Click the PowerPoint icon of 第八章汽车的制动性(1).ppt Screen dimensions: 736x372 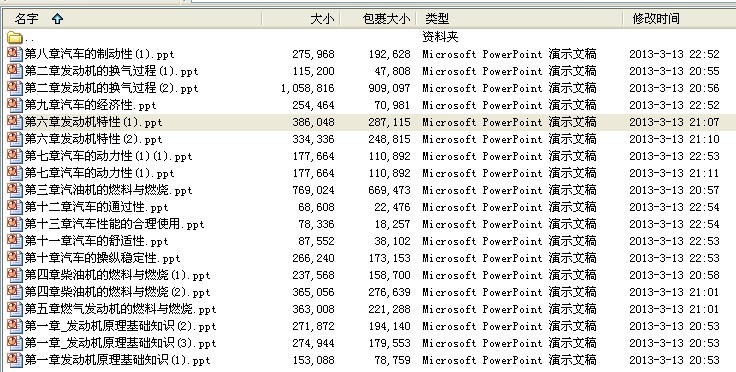pyautogui.click(x=15, y=54)
